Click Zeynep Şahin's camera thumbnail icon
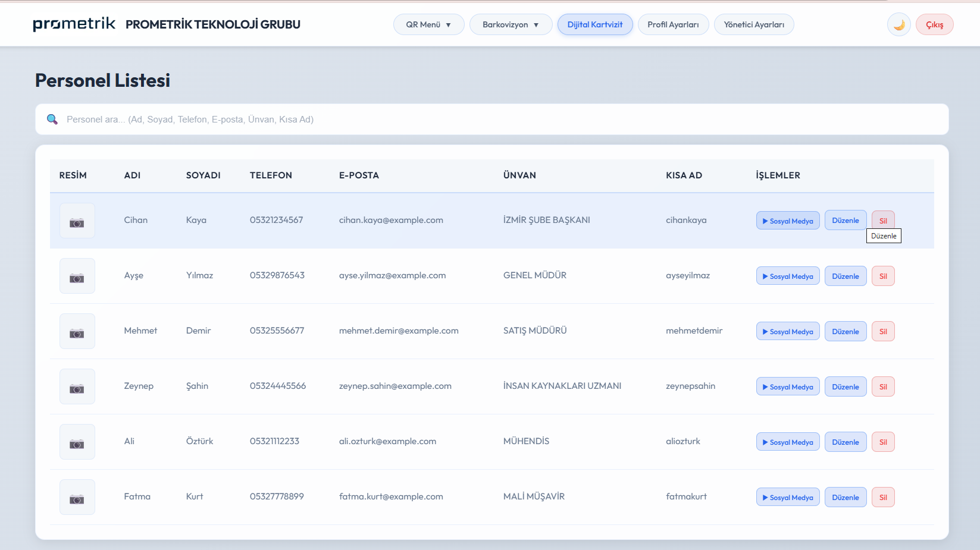The height and width of the screenshot is (550, 980). 77,386
